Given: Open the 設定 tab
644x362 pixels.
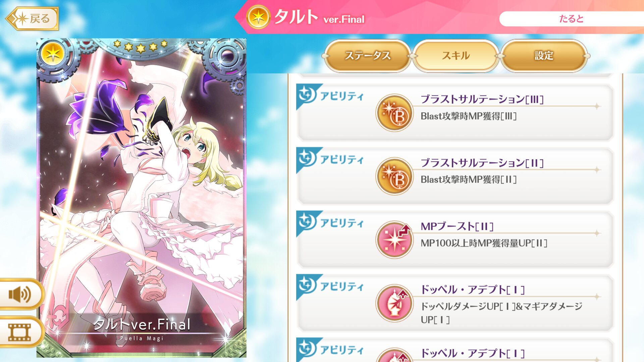Looking at the screenshot, I should (544, 56).
